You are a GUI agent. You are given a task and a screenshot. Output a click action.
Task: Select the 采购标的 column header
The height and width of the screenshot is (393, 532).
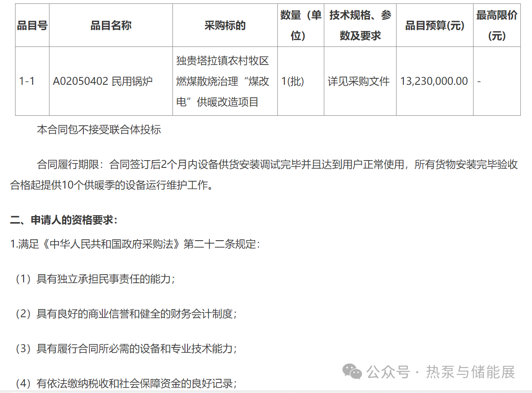coord(224,25)
